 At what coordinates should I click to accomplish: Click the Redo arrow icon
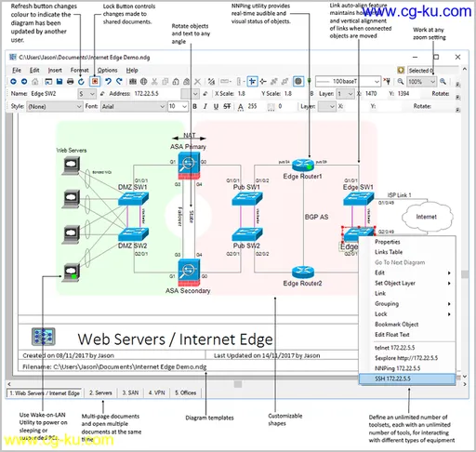tap(119, 82)
